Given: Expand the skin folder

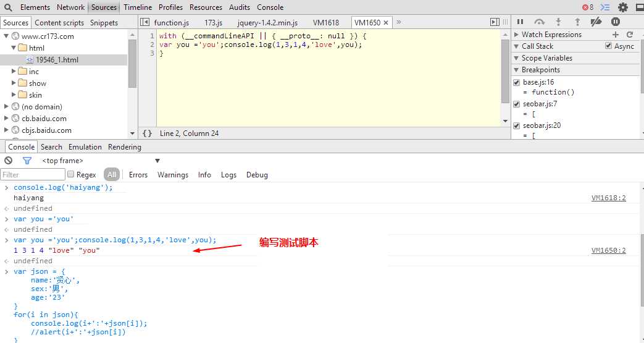Looking at the screenshot, I should coord(14,95).
